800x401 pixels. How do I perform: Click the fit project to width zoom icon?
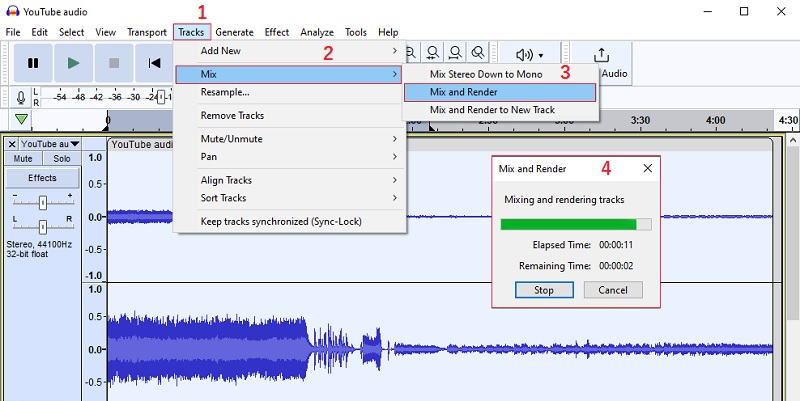click(455, 52)
